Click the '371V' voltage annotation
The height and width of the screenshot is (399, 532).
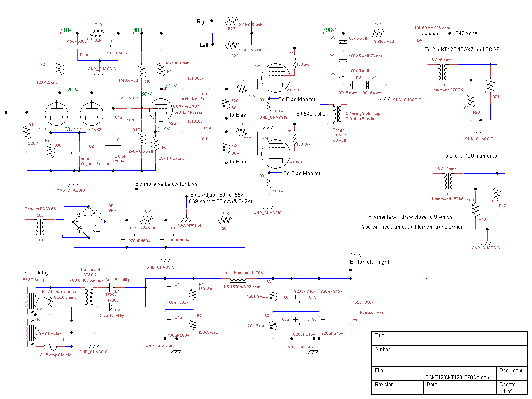click(x=171, y=86)
